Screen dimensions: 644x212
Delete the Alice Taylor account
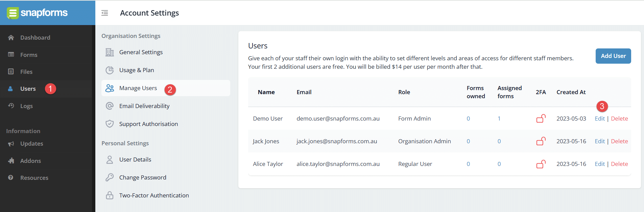click(x=619, y=164)
